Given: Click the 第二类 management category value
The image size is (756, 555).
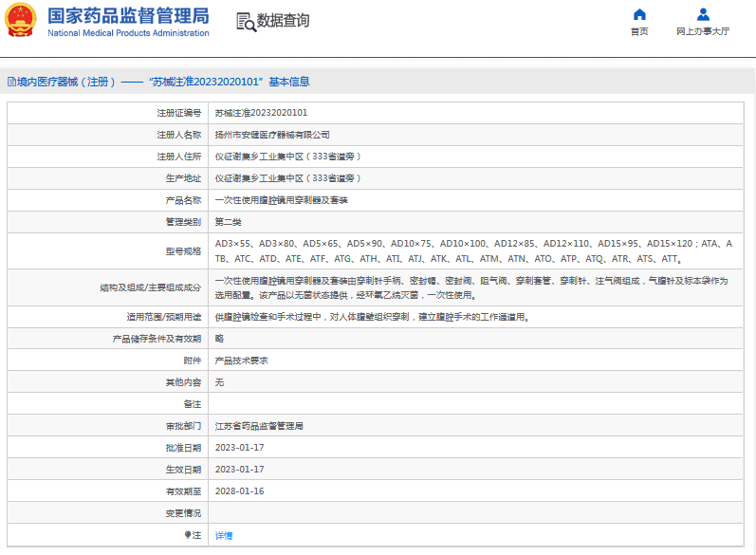Looking at the screenshot, I should pyautogui.click(x=228, y=222).
